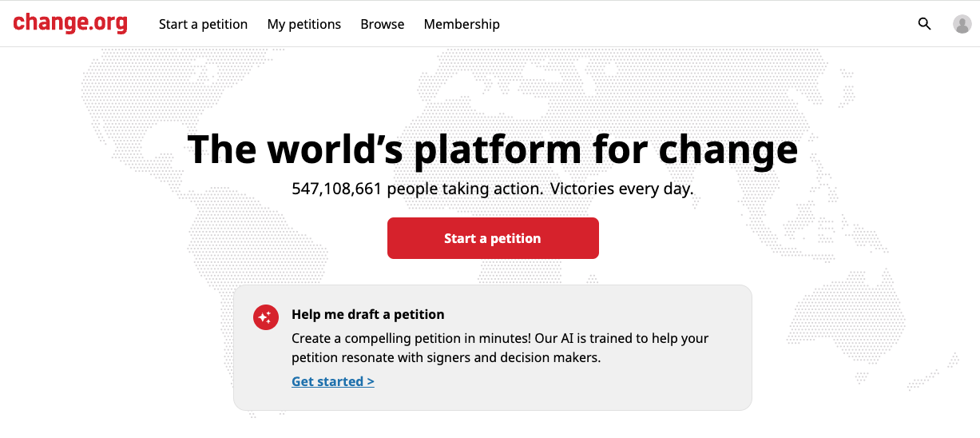Open Start a petition in top navigation
Image resolution: width=980 pixels, height=438 pixels.
point(203,24)
